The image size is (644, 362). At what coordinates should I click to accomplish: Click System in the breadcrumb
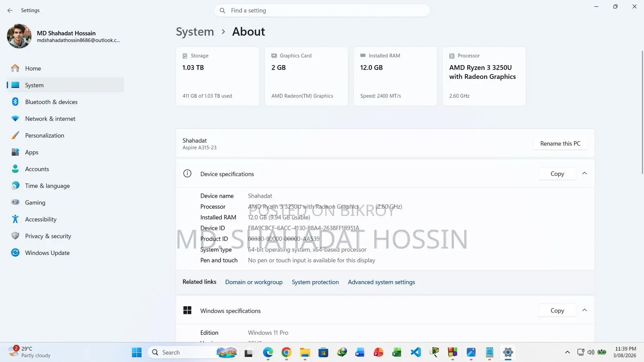pos(195,32)
